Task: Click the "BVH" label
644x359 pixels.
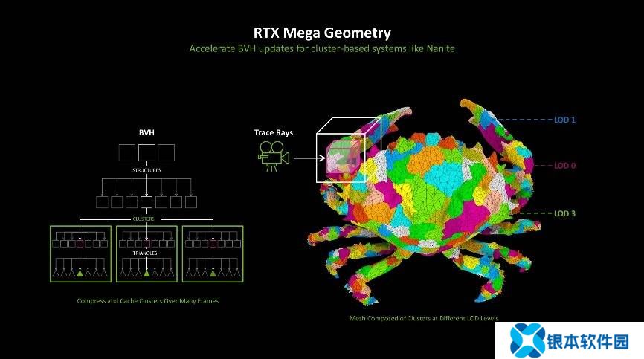Action: [x=146, y=132]
